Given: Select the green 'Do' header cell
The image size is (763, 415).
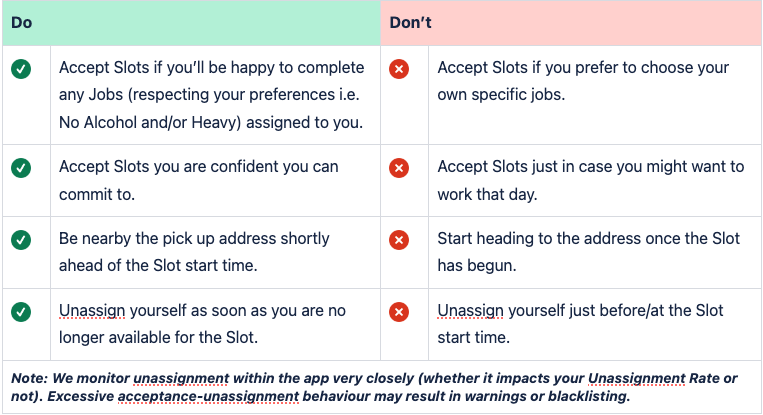Looking at the screenshot, I should click(x=191, y=23).
